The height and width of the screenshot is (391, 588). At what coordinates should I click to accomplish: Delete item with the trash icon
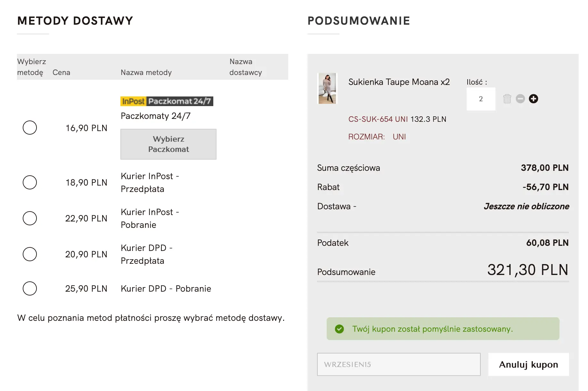click(507, 99)
